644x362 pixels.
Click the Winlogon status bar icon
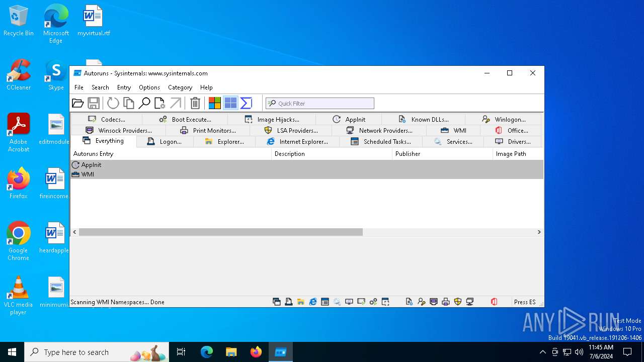(422, 302)
